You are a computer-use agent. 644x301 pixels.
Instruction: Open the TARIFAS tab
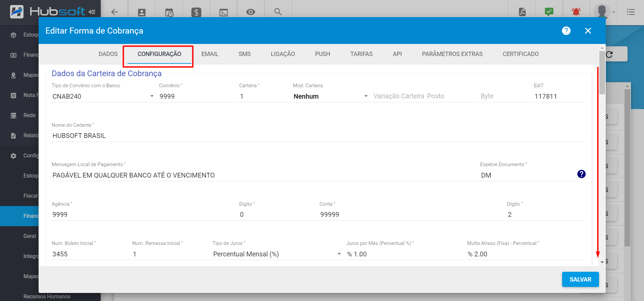tap(361, 54)
